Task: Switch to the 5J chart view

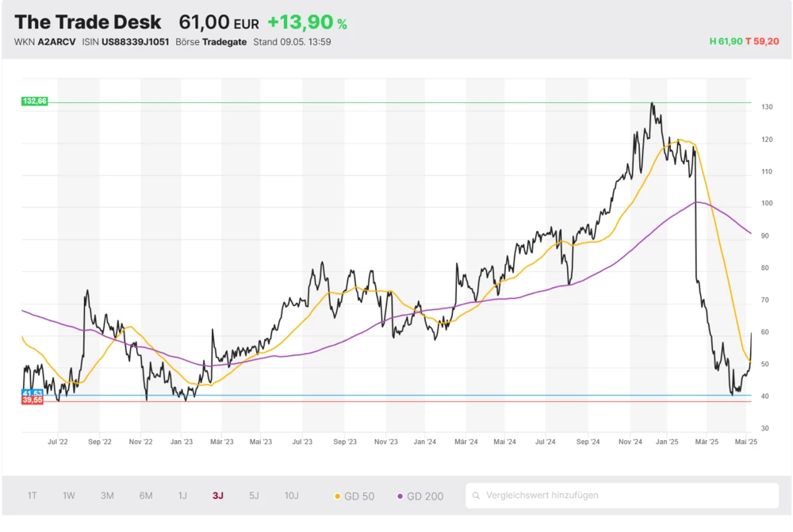Action: click(254, 496)
